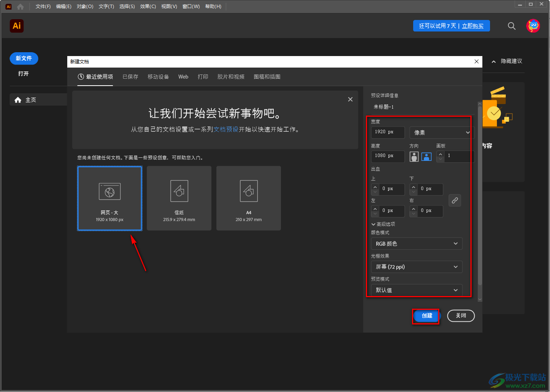Open the 窗口(W) menu
Image resolution: width=550 pixels, height=392 pixels.
[x=191, y=7]
